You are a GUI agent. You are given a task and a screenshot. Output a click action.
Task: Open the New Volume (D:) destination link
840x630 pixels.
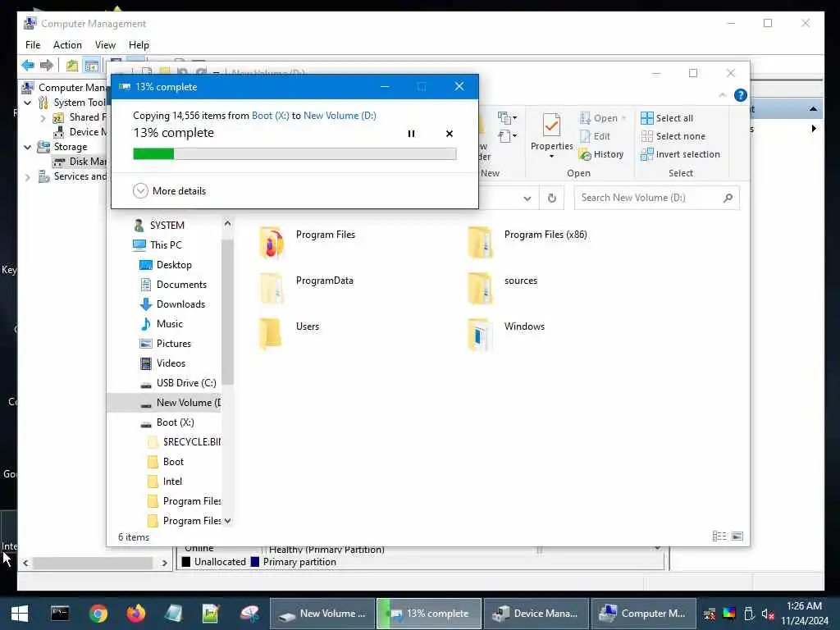pyautogui.click(x=340, y=115)
